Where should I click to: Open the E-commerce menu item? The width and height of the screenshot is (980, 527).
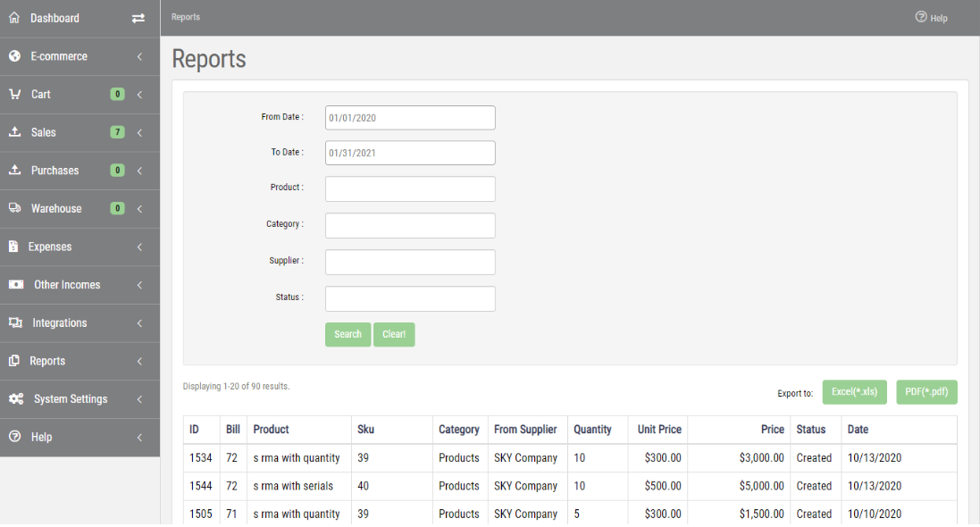click(60, 55)
